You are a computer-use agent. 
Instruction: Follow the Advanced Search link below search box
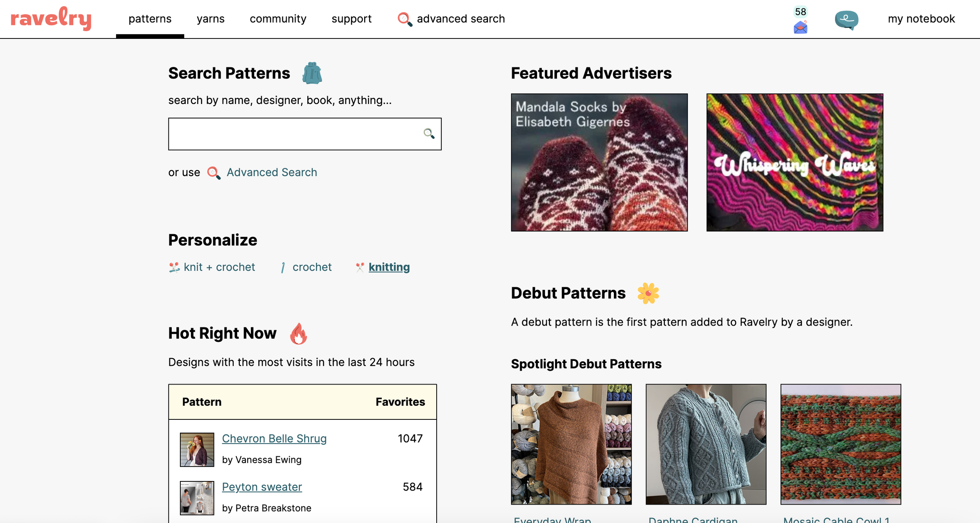272,172
